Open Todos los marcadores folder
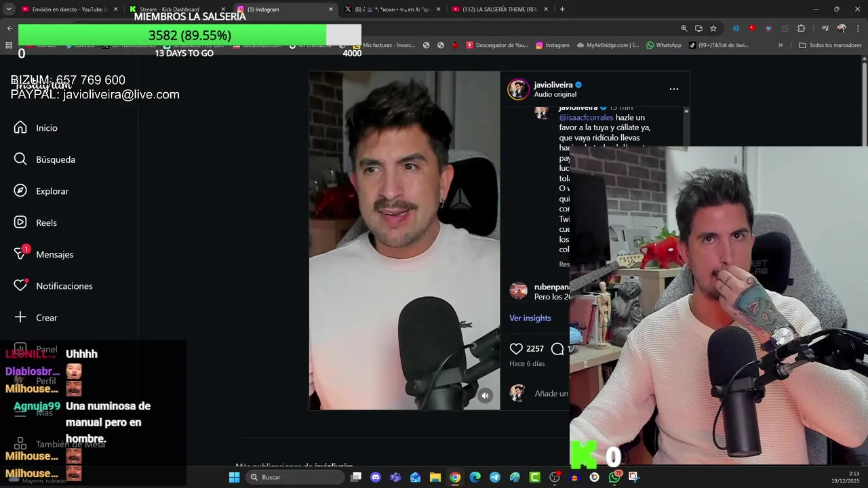The height and width of the screenshot is (488, 868). pos(830,45)
